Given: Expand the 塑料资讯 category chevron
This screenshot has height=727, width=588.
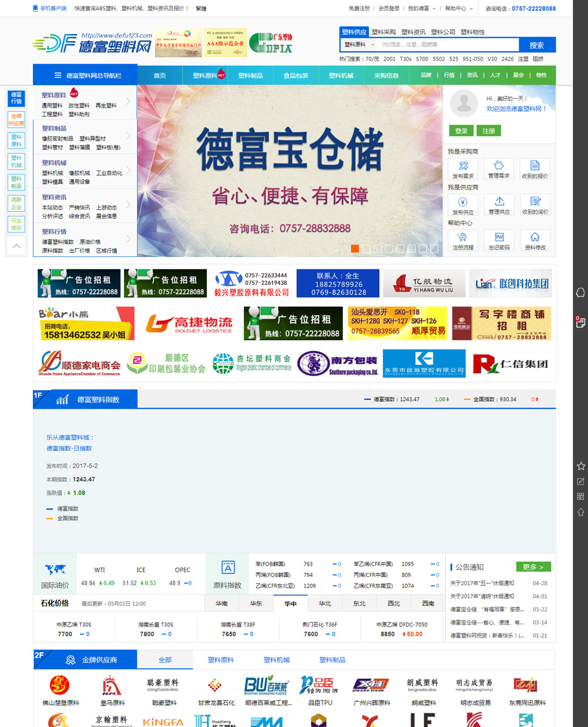Looking at the screenshot, I should point(128,205).
